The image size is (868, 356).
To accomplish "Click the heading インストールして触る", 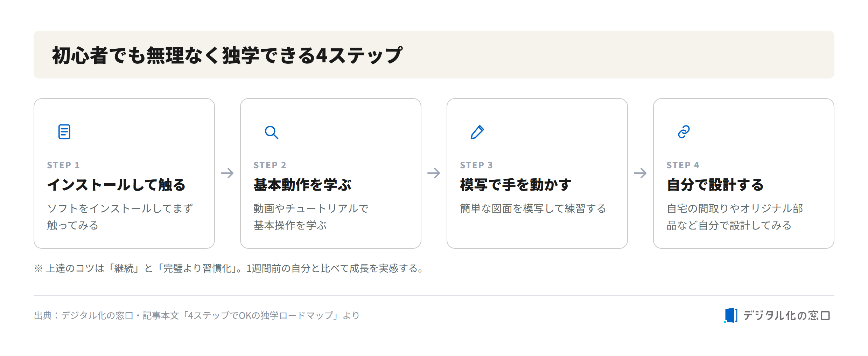I will pyautogui.click(x=116, y=185).
